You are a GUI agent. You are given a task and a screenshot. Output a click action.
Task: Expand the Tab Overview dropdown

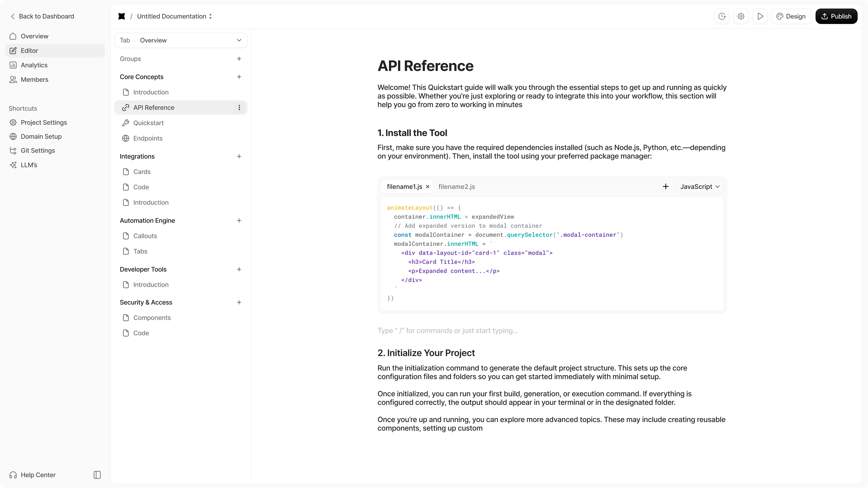(x=181, y=40)
